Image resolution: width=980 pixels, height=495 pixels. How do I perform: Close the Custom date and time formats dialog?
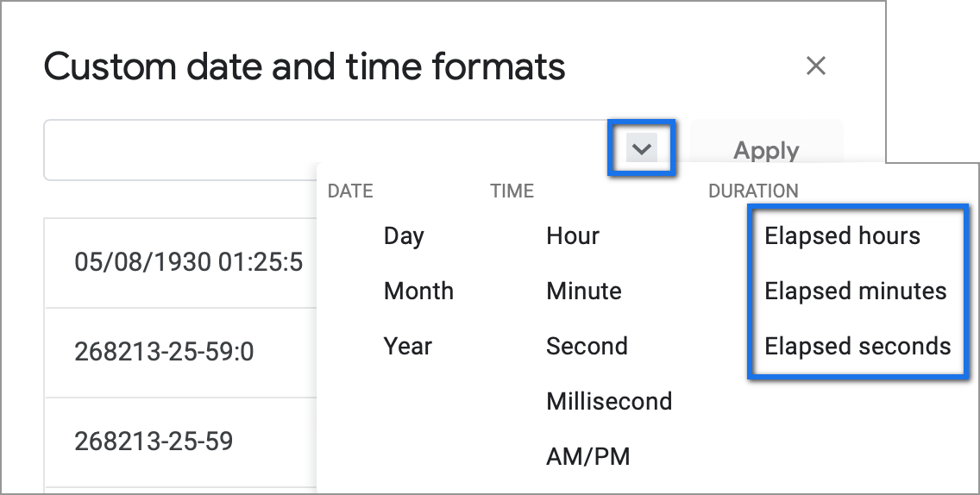(x=815, y=66)
